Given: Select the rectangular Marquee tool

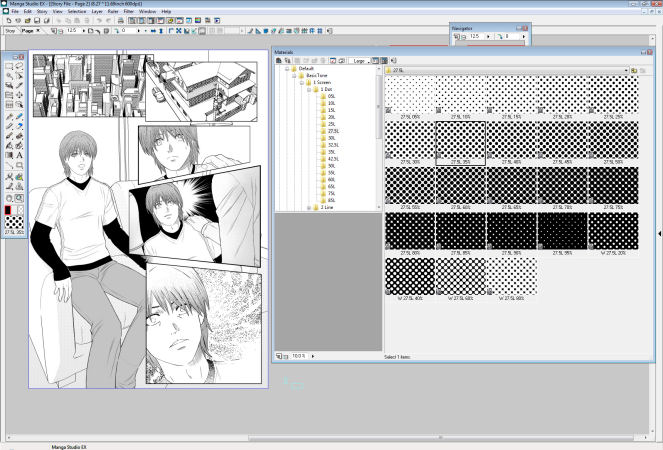Looking at the screenshot, I should [x=9, y=66].
